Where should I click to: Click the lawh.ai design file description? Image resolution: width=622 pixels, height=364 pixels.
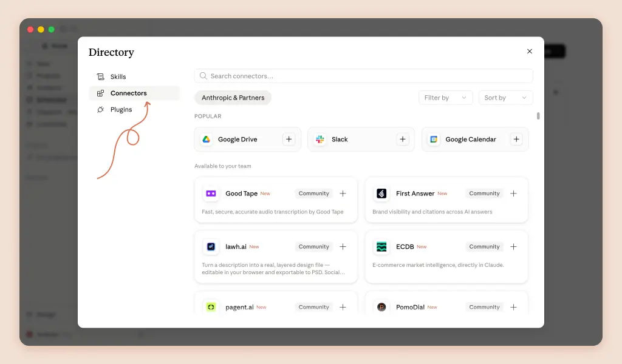pos(273,268)
